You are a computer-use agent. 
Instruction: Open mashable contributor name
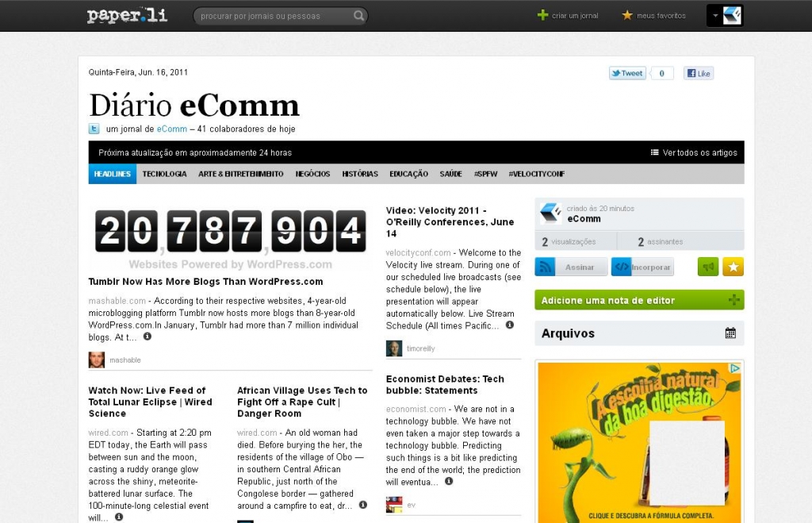[x=124, y=360]
